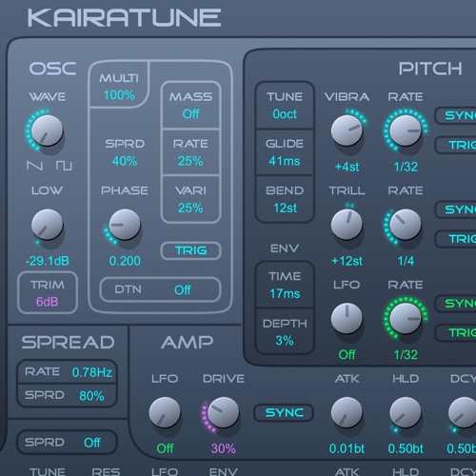Turn the PHASE knob in the multi section
476x476 pixels.
(125, 225)
